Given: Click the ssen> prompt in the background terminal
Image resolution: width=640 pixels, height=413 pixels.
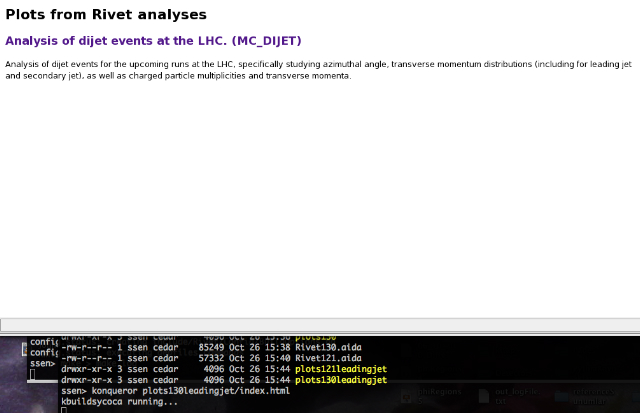Looking at the screenshot, I should (x=42, y=363).
